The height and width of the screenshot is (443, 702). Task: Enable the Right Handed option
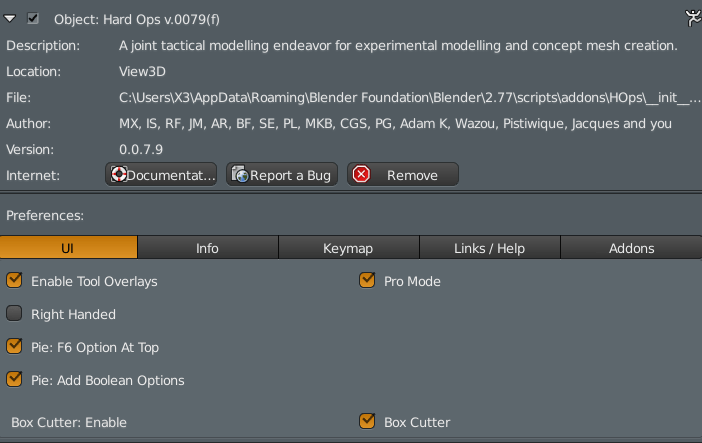(14, 314)
